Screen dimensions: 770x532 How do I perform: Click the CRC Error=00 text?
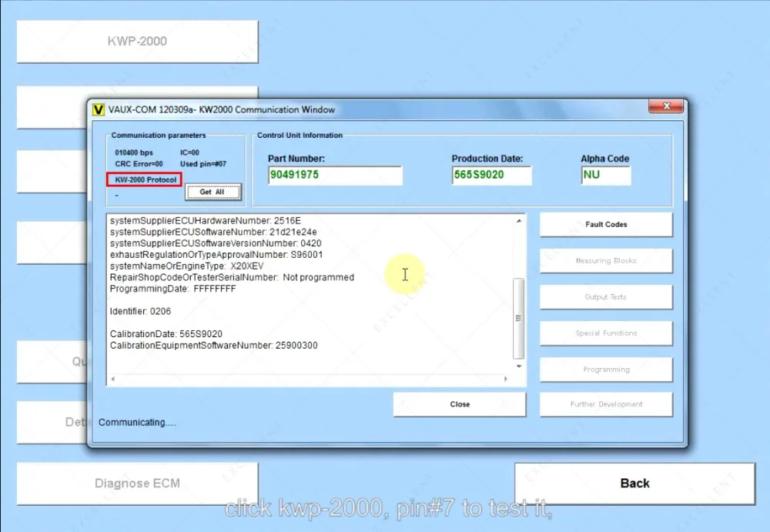point(139,164)
